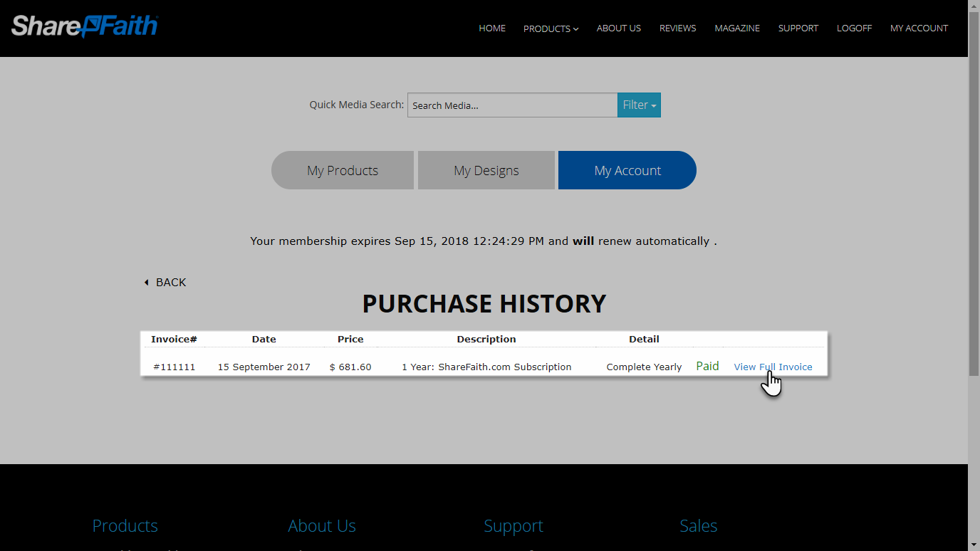980x551 pixels.
Task: Open the Filter dropdown
Action: point(639,105)
